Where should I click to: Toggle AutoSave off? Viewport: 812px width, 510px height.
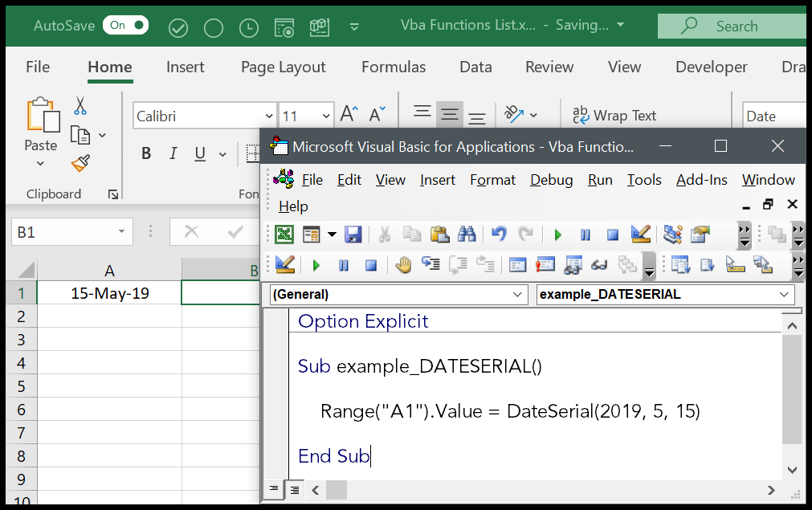tap(125, 25)
